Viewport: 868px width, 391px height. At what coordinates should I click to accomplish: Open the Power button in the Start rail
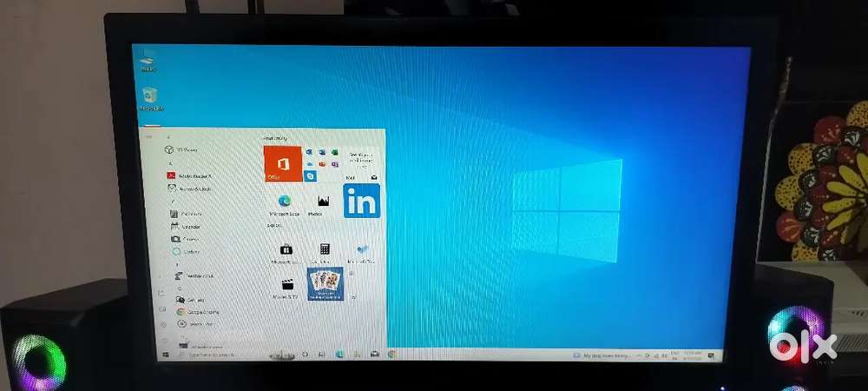[164, 340]
